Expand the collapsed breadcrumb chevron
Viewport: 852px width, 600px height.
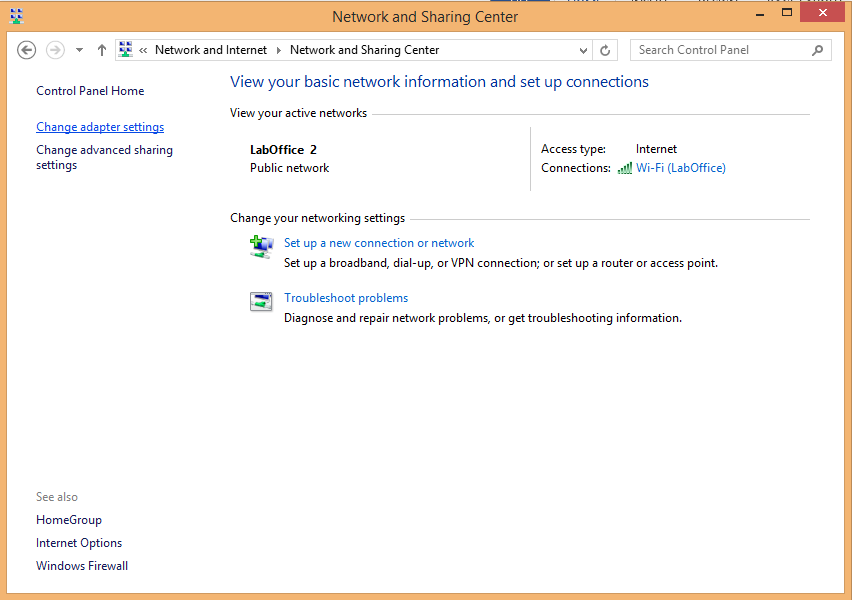143,49
